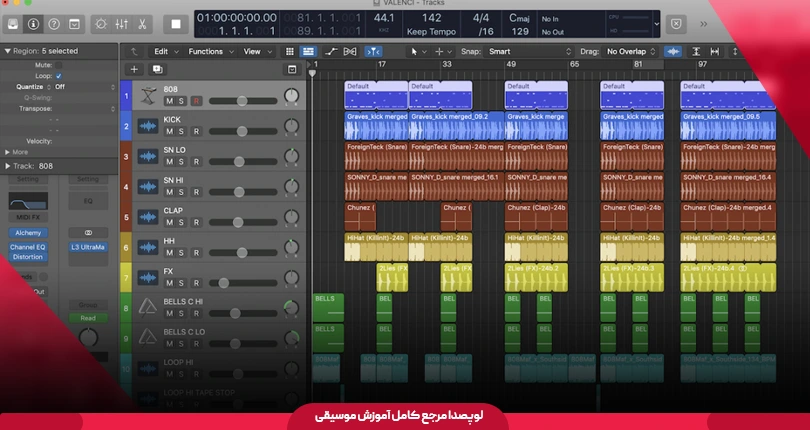The height and width of the screenshot is (430, 810).
Task: Select the list view icon in tracks toolbar
Action: pyautogui.click(x=308, y=51)
